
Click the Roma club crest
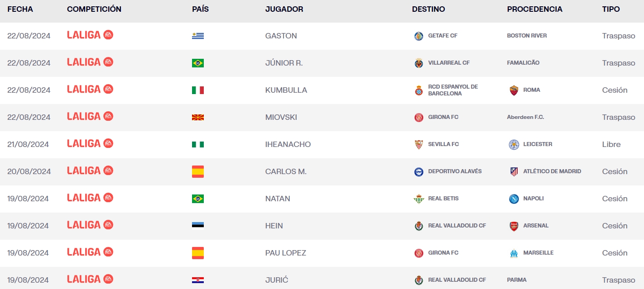[x=514, y=90]
